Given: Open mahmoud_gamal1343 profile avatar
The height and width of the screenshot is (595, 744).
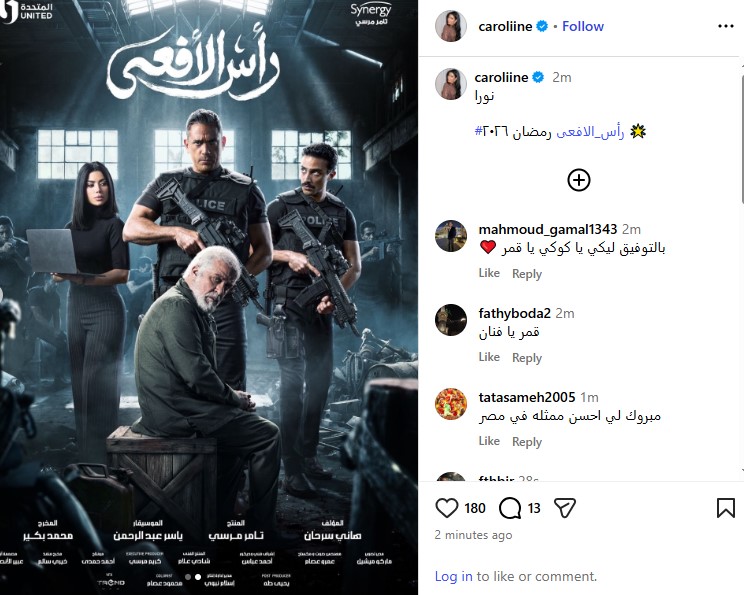Looking at the screenshot, I should tap(451, 236).
